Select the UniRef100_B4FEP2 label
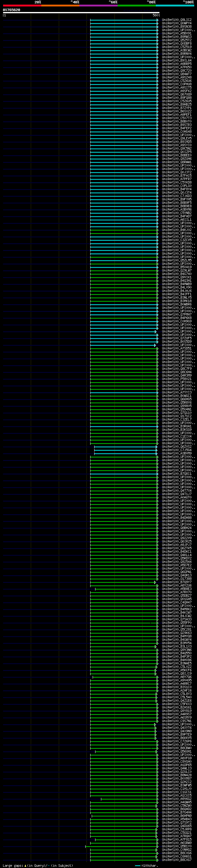Viewport: 197px width, 868px height. 177,128
